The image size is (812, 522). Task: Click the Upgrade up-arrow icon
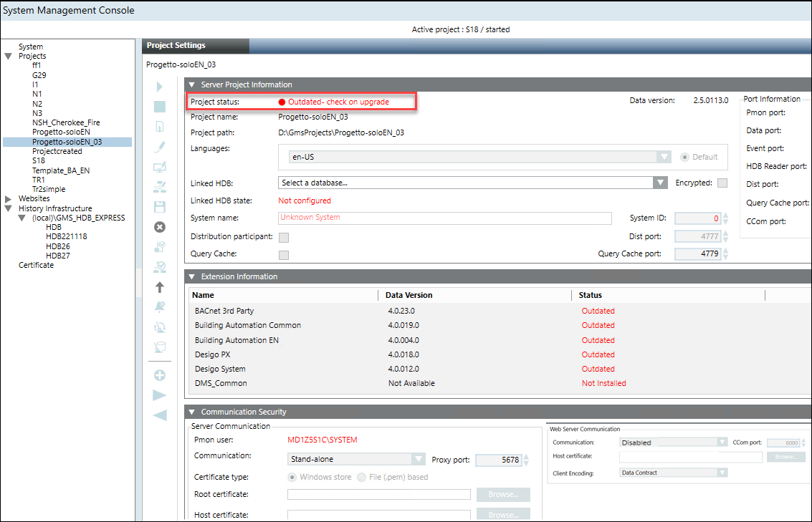[159, 287]
